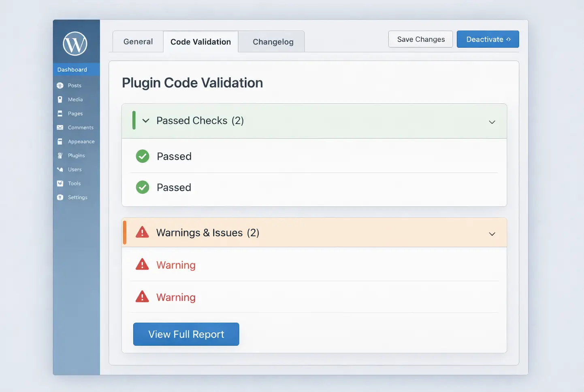Open Pages using its sidebar icon
The width and height of the screenshot is (584, 392).
(60, 113)
